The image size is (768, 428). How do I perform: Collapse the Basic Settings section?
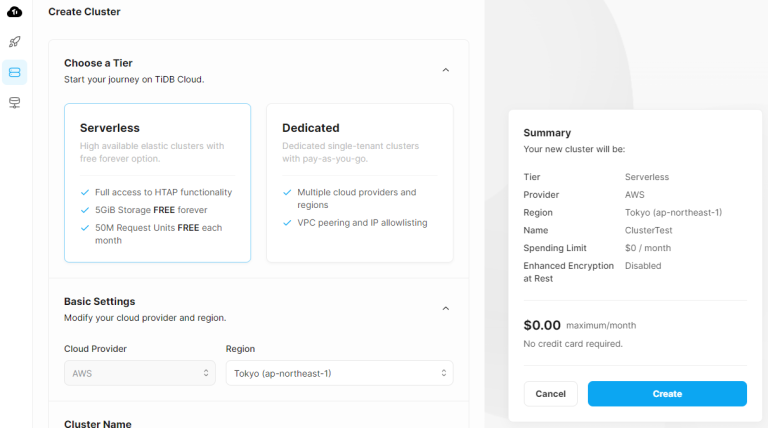tap(446, 309)
